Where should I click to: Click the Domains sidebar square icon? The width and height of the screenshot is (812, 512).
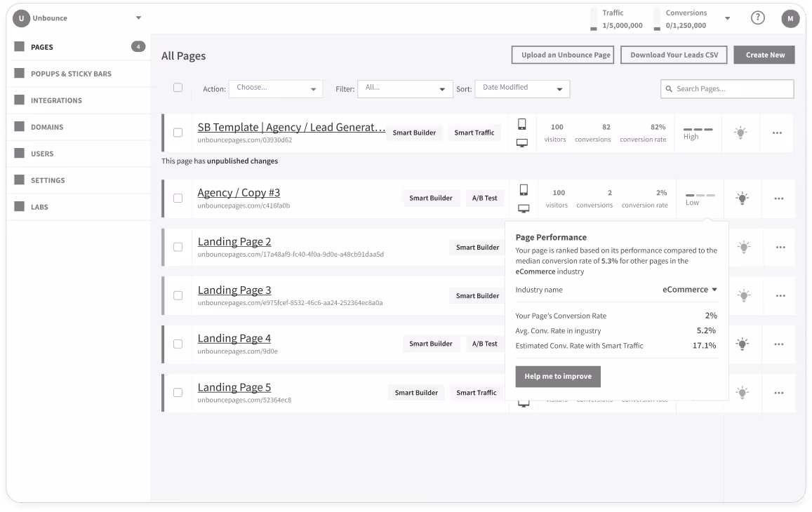pos(20,126)
